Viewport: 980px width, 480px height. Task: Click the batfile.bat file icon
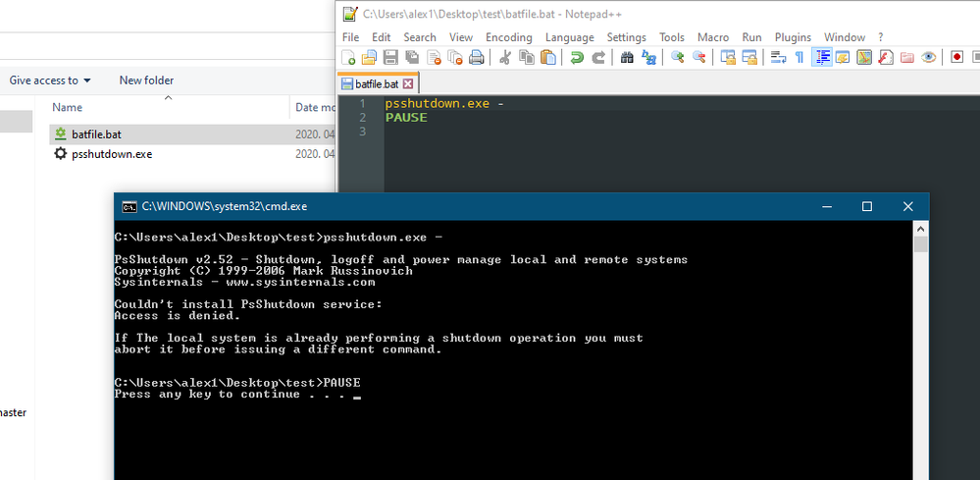click(60, 133)
